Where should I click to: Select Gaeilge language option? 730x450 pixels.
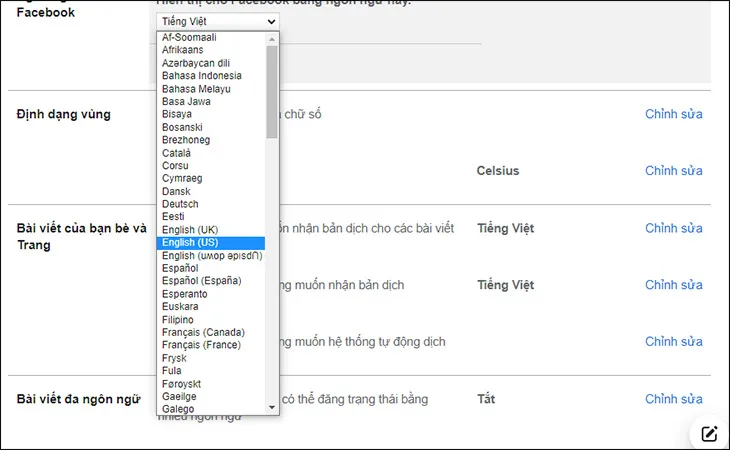point(211,396)
